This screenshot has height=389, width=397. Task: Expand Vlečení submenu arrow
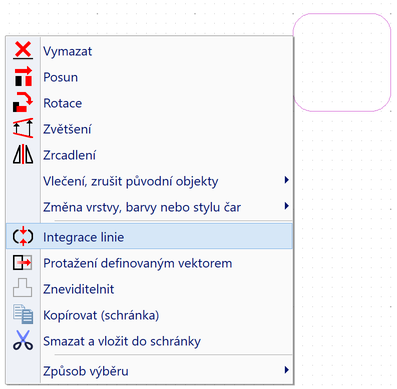[286, 180]
